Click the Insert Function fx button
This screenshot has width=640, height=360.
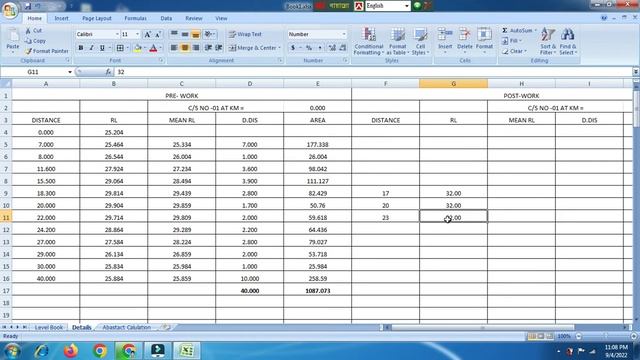(108, 72)
